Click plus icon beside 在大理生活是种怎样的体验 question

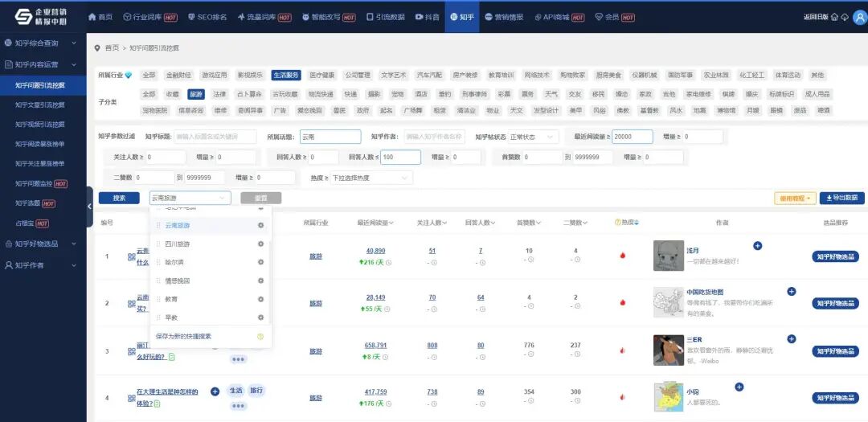215,391
